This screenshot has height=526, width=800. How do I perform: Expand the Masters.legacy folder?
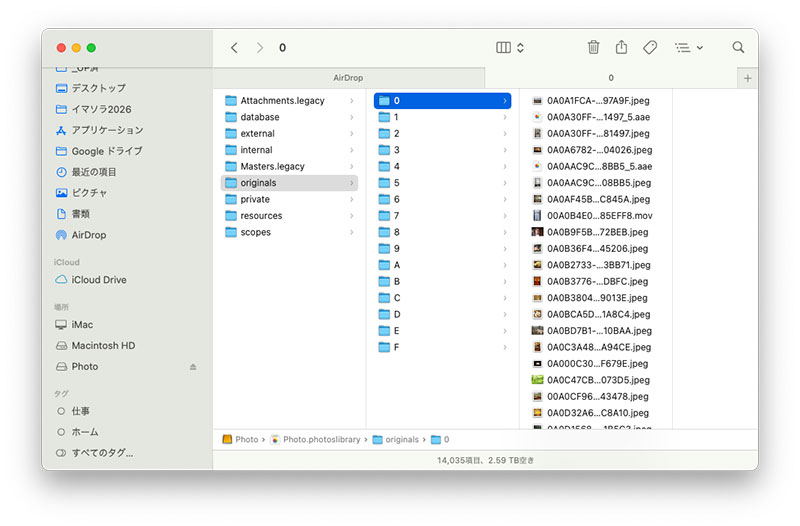[x=272, y=166]
